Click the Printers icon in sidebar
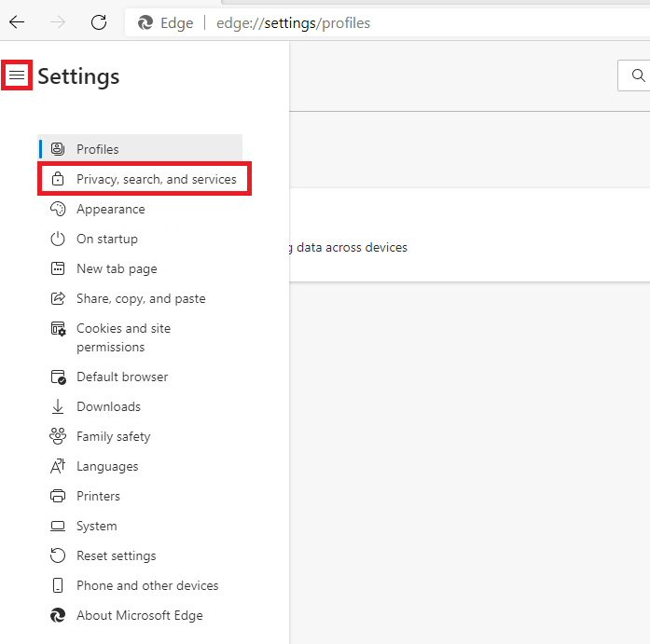This screenshot has height=644, width=650. pos(58,496)
